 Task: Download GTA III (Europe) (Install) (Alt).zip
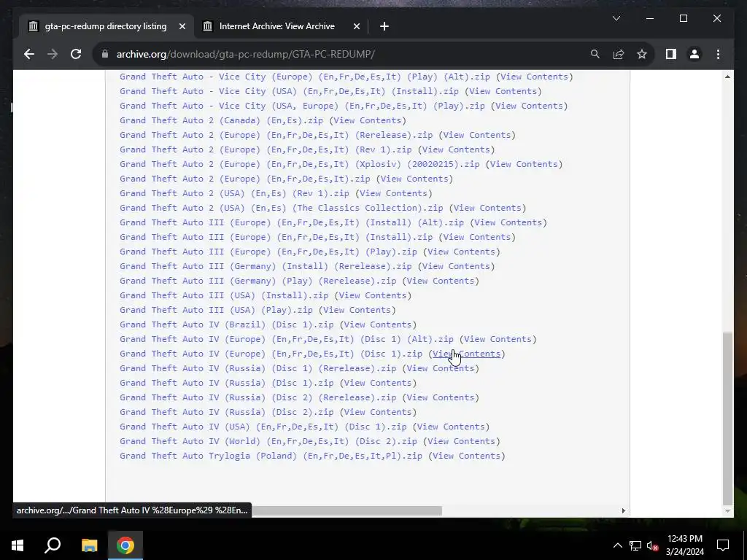[292, 222]
